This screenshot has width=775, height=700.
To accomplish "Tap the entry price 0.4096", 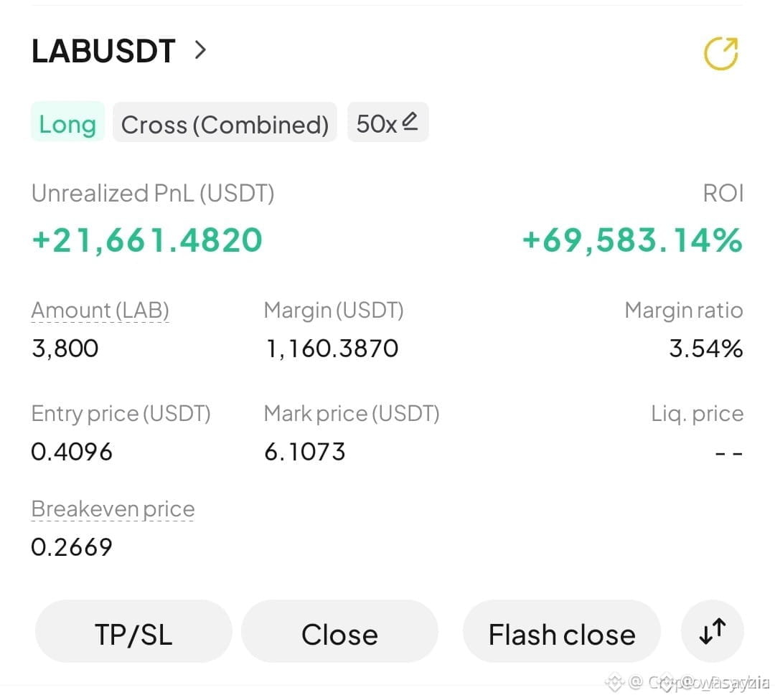I will [72, 452].
